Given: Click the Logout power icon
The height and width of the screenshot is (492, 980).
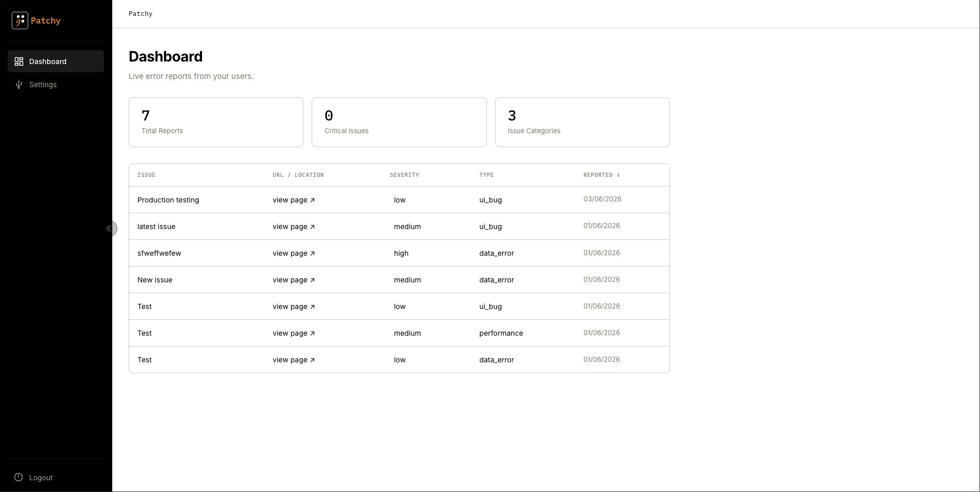Looking at the screenshot, I should pyautogui.click(x=18, y=477).
